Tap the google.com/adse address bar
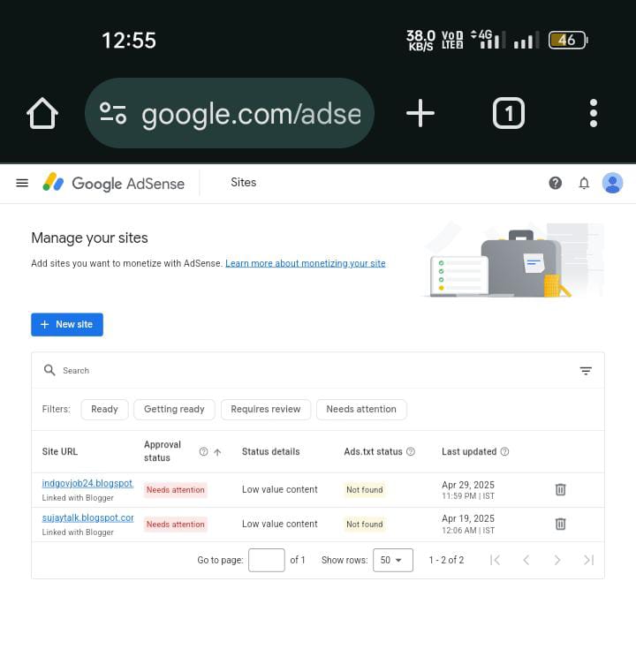Viewport: 636px width, 672px height. pos(230,113)
